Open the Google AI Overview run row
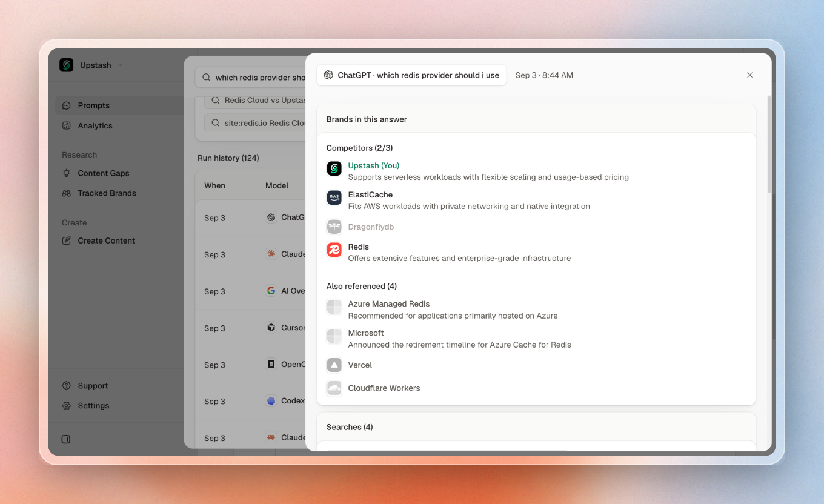 [x=251, y=291]
